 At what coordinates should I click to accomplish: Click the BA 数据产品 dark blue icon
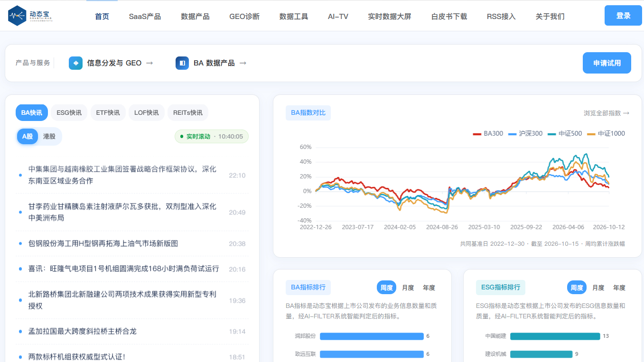coord(182,63)
